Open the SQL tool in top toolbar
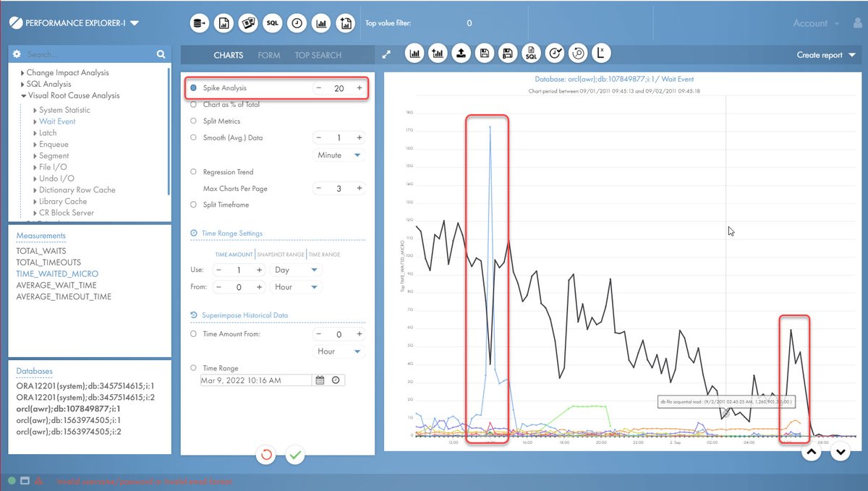Screen dimensions: 868x491 [x=273, y=23]
